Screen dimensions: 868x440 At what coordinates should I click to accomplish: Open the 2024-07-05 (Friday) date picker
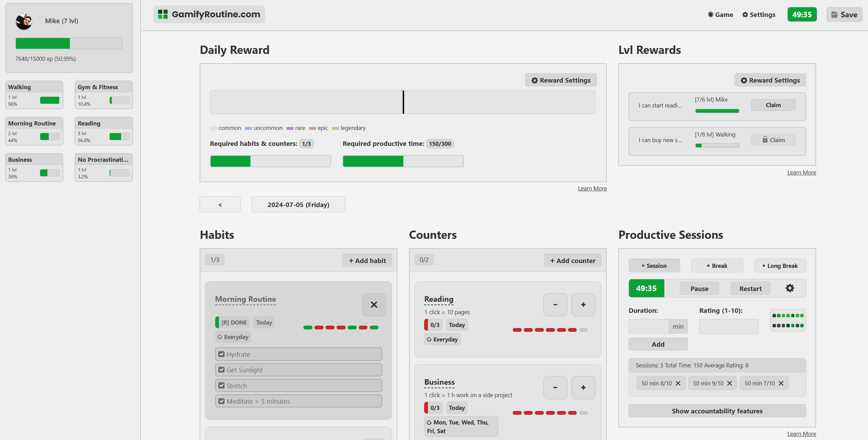pos(298,204)
